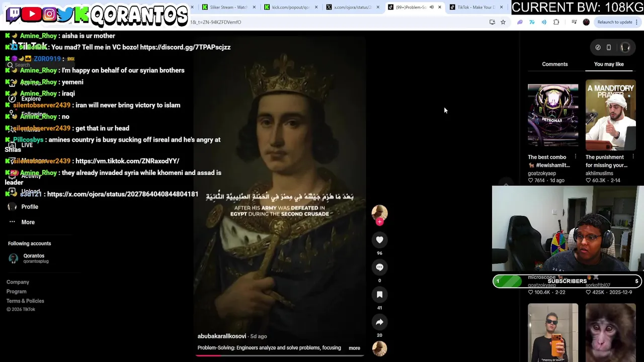Mute the (99+) Problem-So tab audio
This screenshot has height=362, width=644.
point(432,8)
